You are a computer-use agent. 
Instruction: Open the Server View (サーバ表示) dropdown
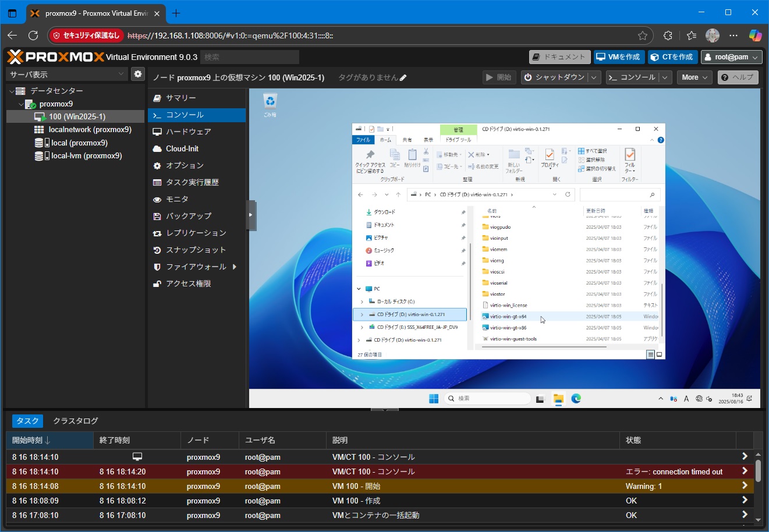coord(67,74)
